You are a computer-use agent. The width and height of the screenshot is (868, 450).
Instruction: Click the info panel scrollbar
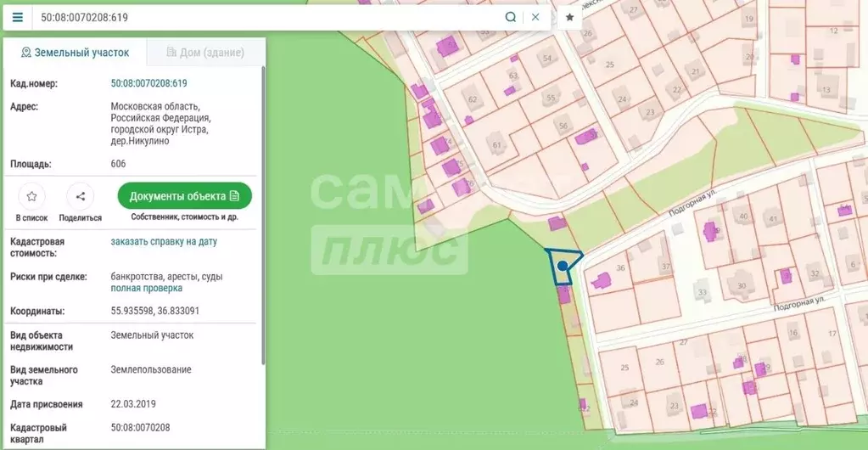[x=263, y=217]
